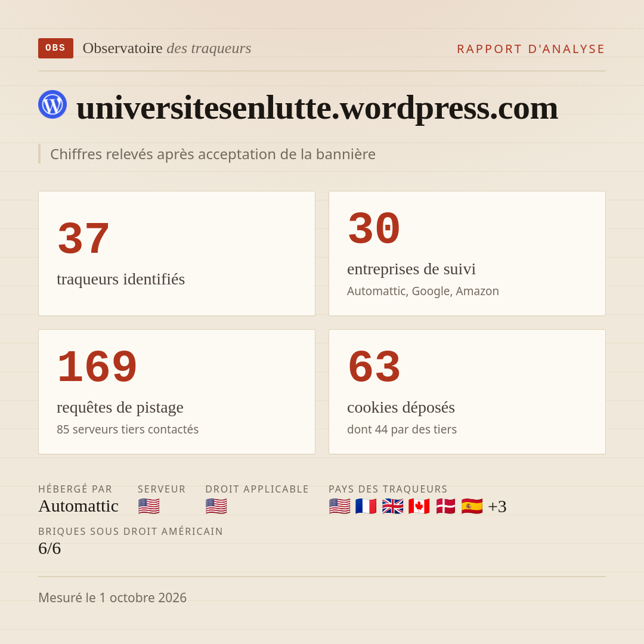Click the entreprises de suivi label

click(411, 269)
